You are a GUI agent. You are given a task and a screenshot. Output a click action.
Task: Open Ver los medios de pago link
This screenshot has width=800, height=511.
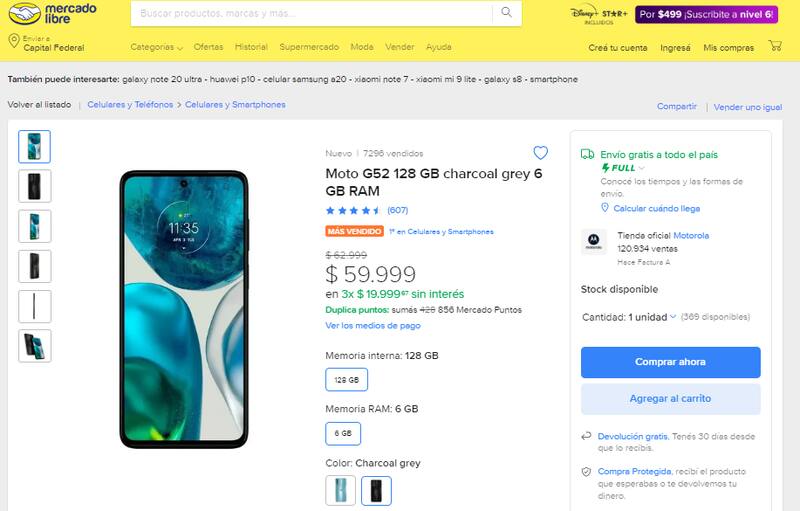click(x=373, y=325)
